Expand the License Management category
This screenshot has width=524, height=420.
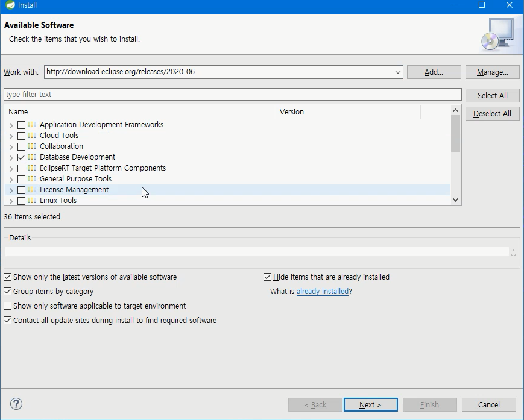tap(11, 190)
